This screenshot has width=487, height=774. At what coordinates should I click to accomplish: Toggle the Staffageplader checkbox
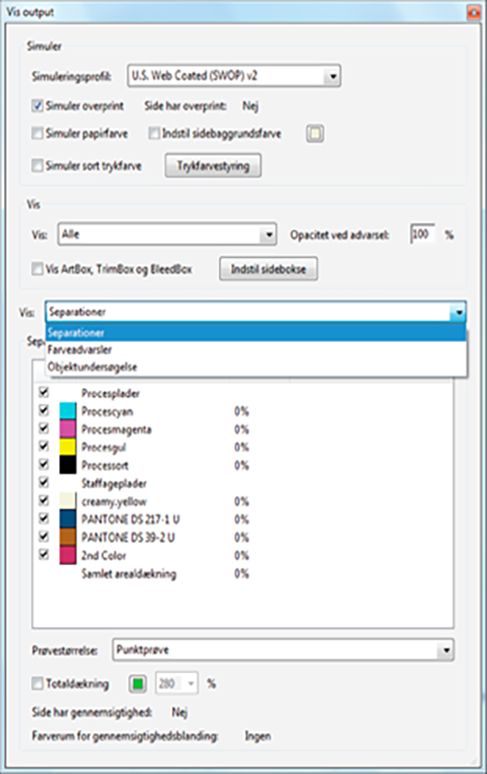click(x=44, y=482)
